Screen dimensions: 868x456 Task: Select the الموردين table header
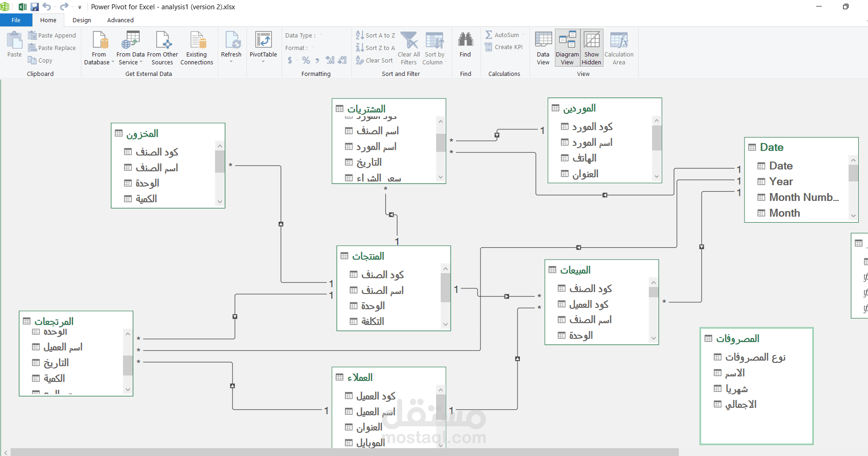click(605, 108)
